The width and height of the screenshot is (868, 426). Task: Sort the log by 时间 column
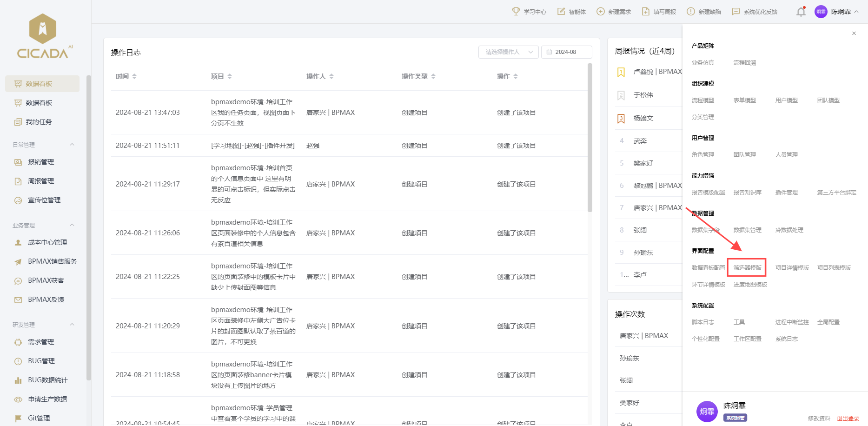[x=134, y=76]
